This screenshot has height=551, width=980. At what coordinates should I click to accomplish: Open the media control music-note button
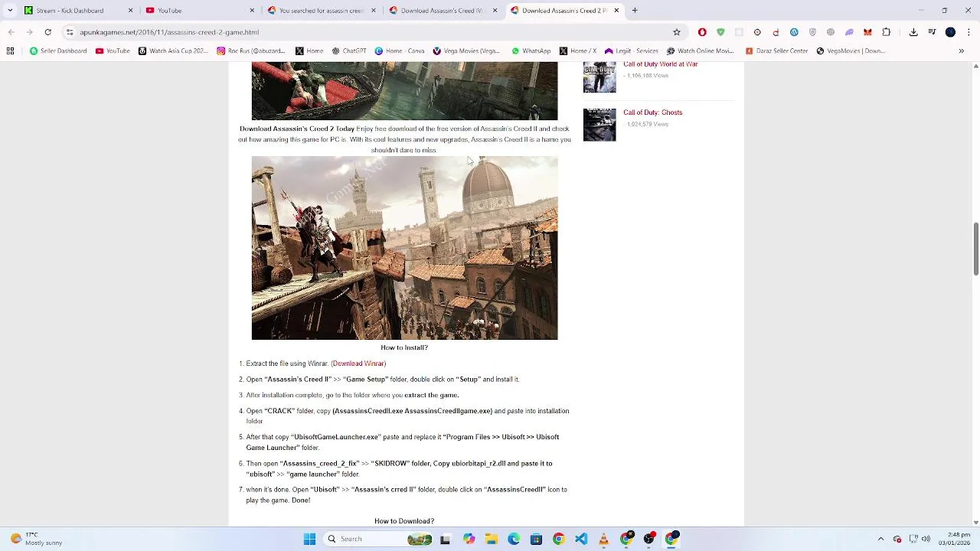[x=932, y=32]
